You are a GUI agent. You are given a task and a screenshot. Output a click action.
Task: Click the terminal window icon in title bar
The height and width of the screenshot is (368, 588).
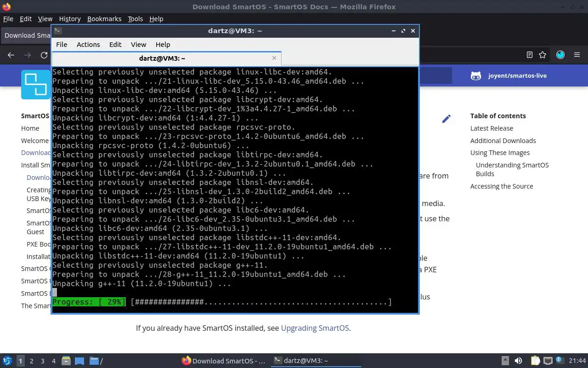pyautogui.click(x=57, y=31)
